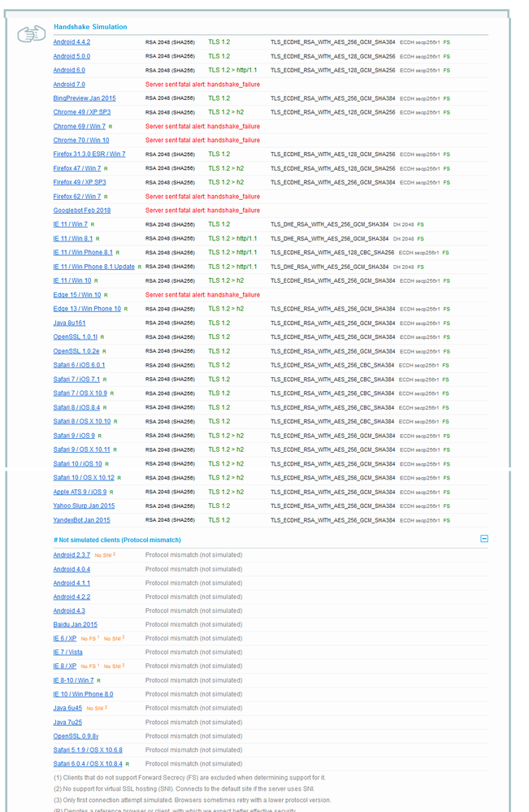Open the Android 4.4.2 client link
529x812 pixels.
72,42
